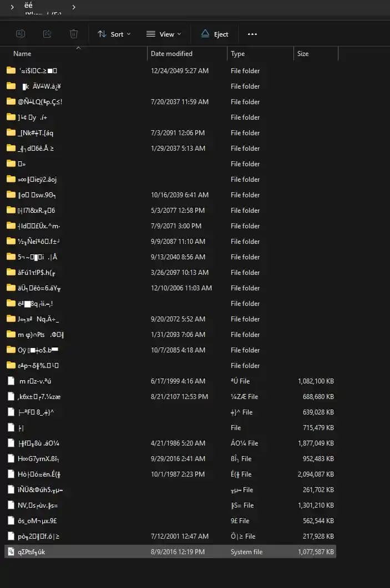The image size is (390, 588).
Task: Click the Rename icon in the toolbar
Action: pos(20,34)
